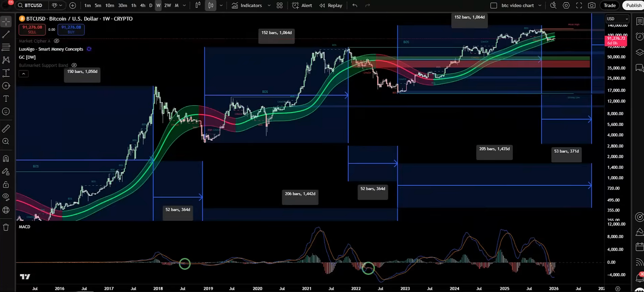Viewport: 644px width, 292px height.
Task: Select the 2W timeframe
Action: (167, 6)
